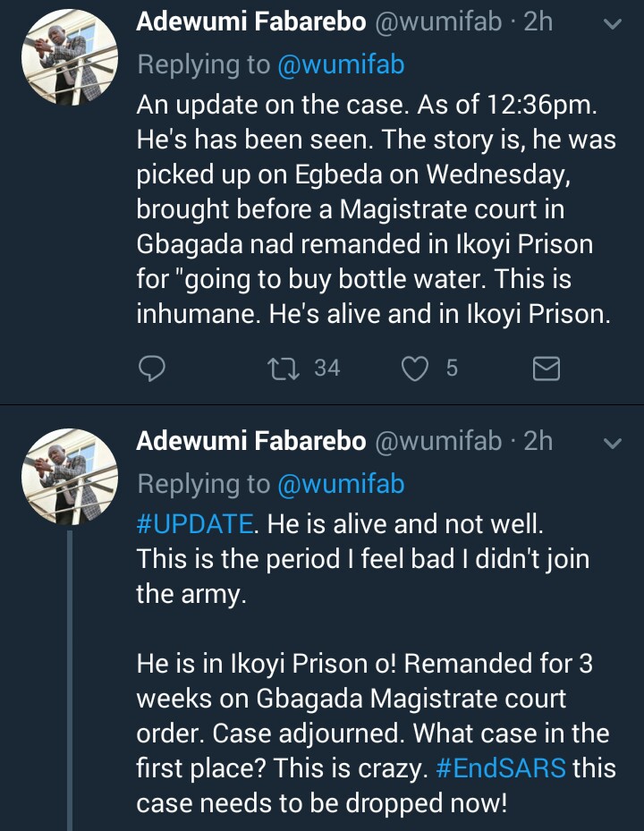The height and width of the screenshot is (831, 644).
Task: Open chevron menu on the 12:36pm update tweet
Action: (613, 23)
